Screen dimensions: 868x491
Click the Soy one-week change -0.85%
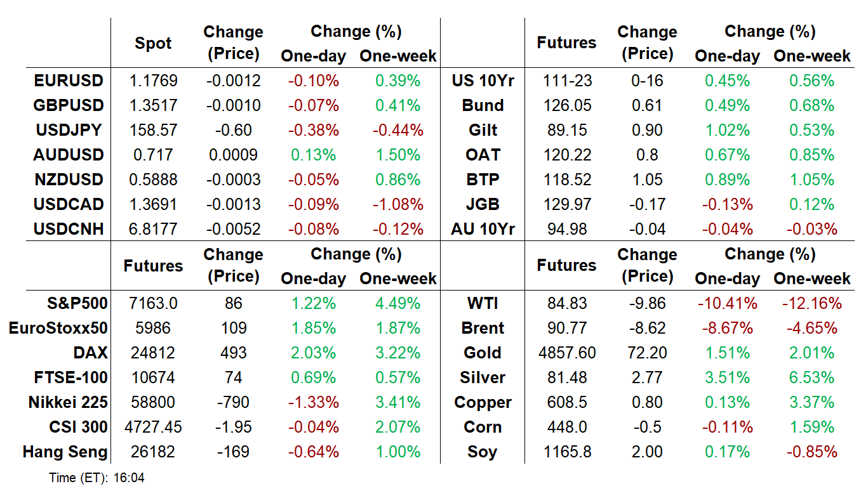tap(811, 452)
